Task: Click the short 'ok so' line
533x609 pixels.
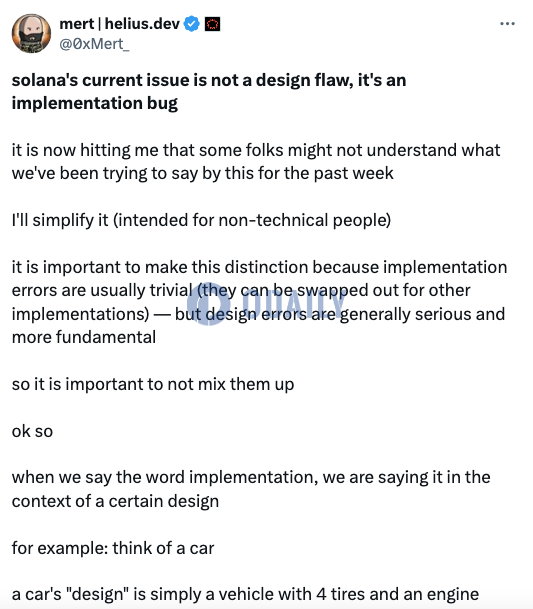Action: point(32,431)
